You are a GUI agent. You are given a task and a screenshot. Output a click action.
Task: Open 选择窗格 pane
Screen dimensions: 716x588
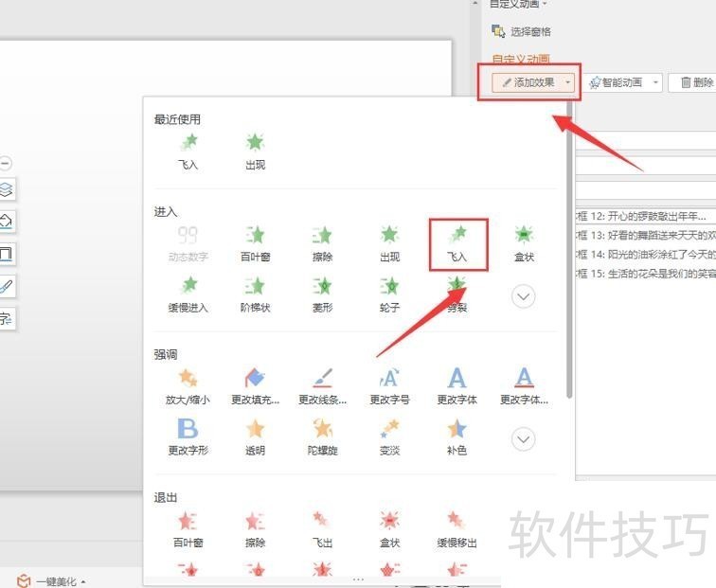[521, 31]
